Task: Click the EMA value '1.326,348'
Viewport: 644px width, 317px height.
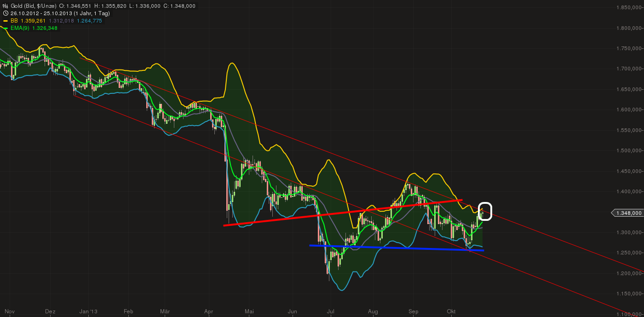Action: pyautogui.click(x=45, y=28)
